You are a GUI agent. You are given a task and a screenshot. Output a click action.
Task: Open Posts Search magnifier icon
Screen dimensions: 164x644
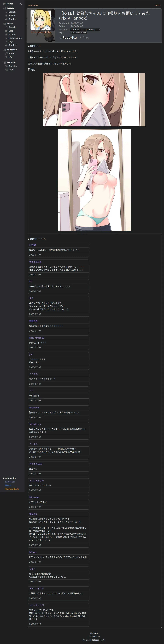click(7, 27)
